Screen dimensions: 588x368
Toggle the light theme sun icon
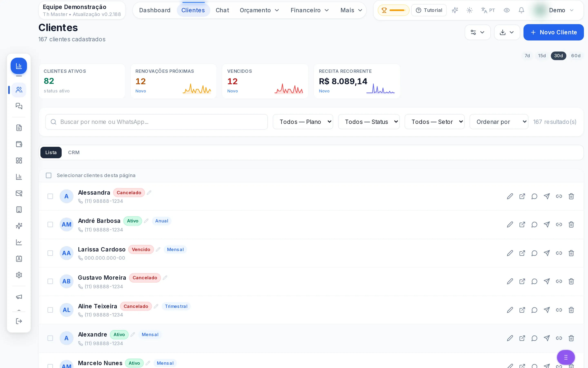469,10
